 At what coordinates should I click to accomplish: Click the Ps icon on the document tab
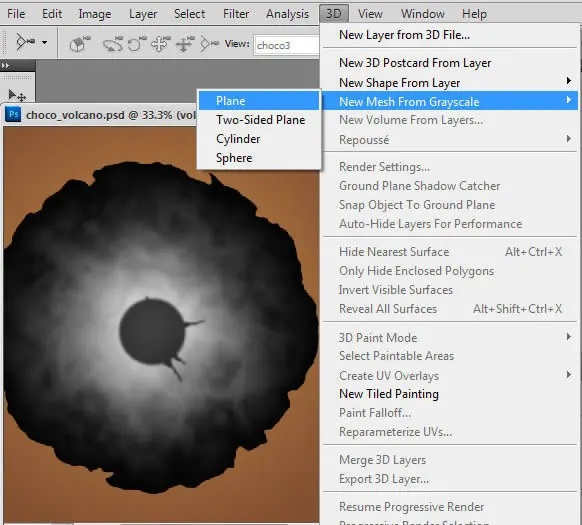(14, 114)
